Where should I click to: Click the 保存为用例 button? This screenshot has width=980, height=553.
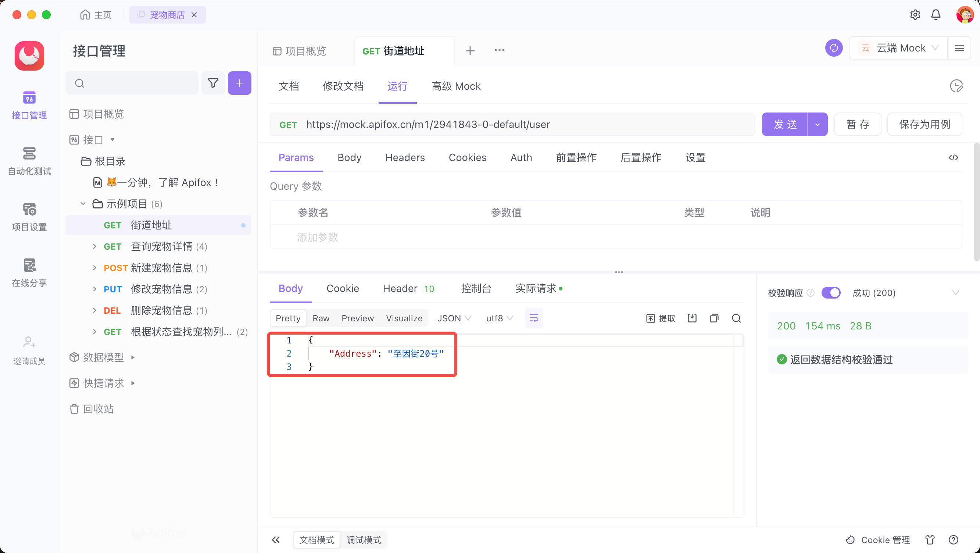click(x=924, y=124)
